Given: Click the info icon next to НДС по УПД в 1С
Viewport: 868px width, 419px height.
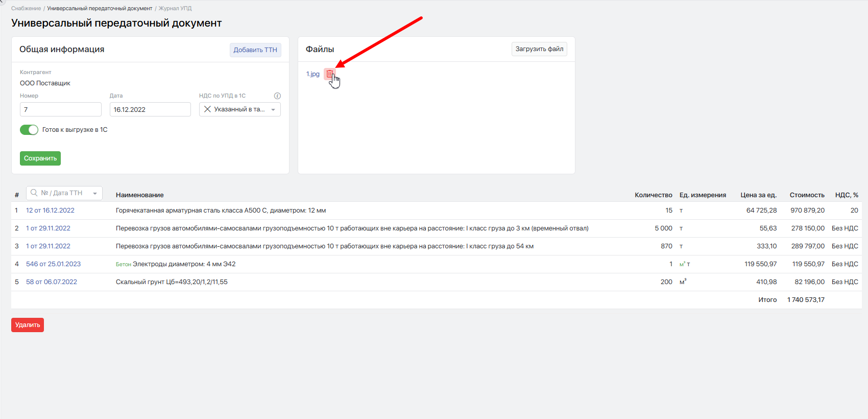Looking at the screenshot, I should point(277,96).
